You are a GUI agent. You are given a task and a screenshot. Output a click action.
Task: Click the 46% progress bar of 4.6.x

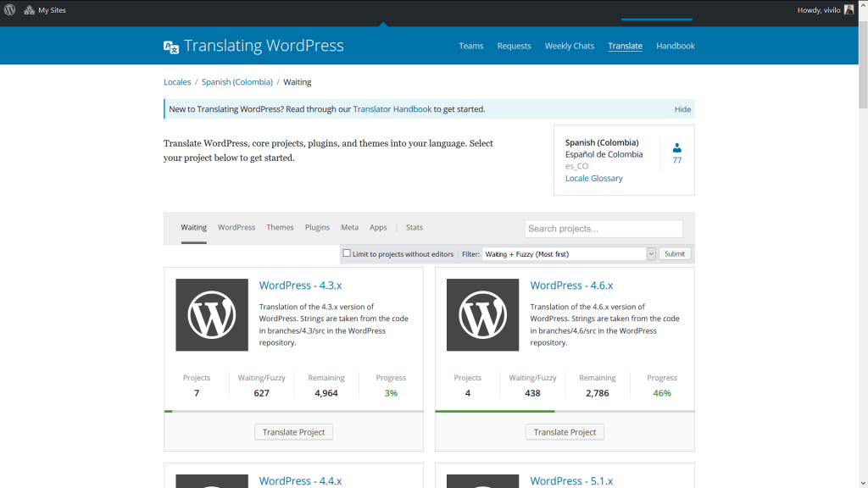tap(565, 411)
